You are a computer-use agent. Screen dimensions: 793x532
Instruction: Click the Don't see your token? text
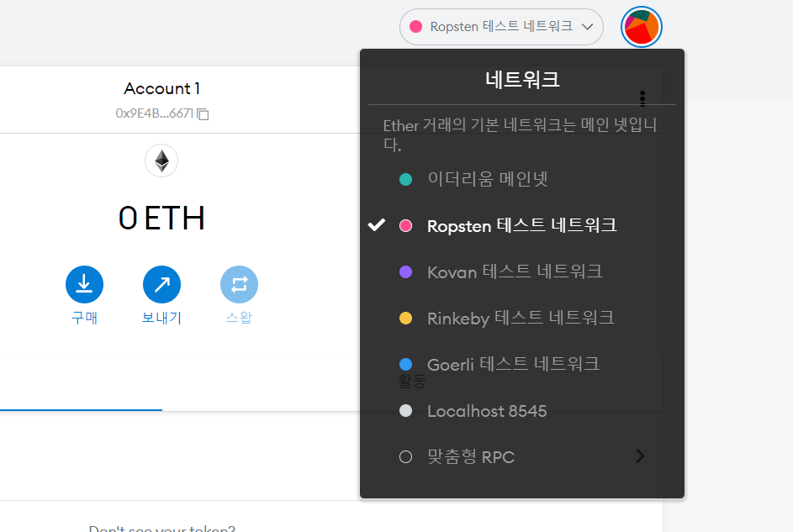coord(161,529)
